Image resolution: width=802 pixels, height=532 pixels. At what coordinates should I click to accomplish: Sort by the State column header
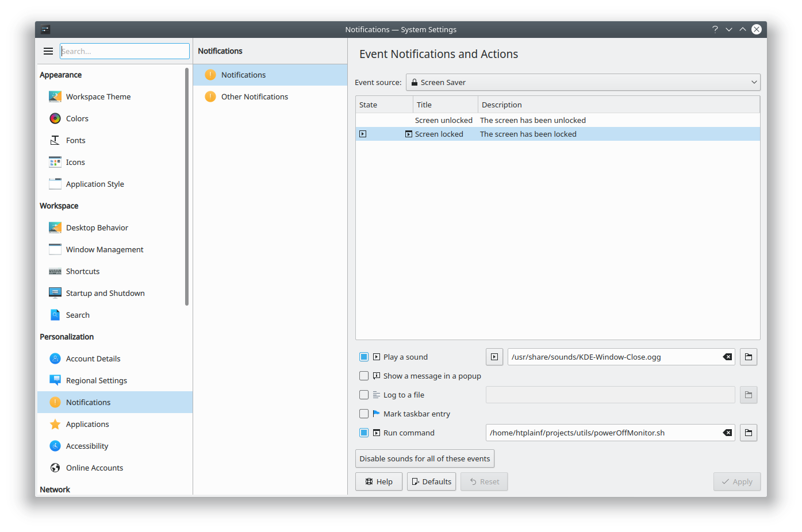(384, 105)
